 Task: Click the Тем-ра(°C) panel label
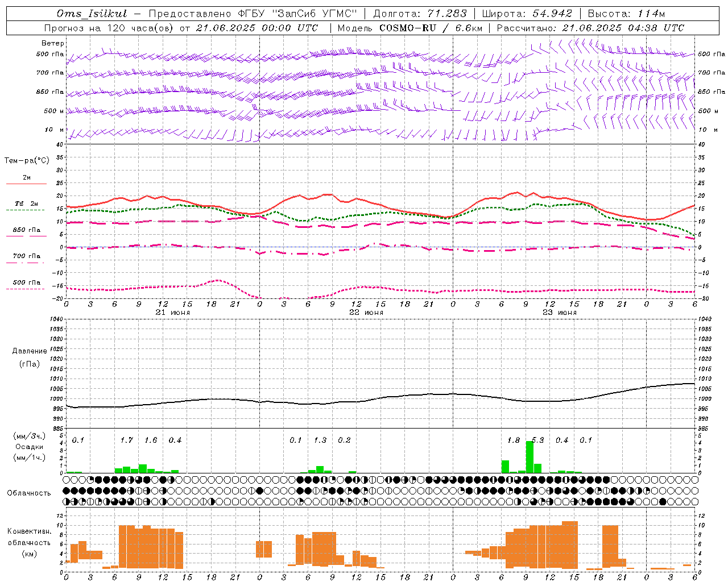coord(27,161)
